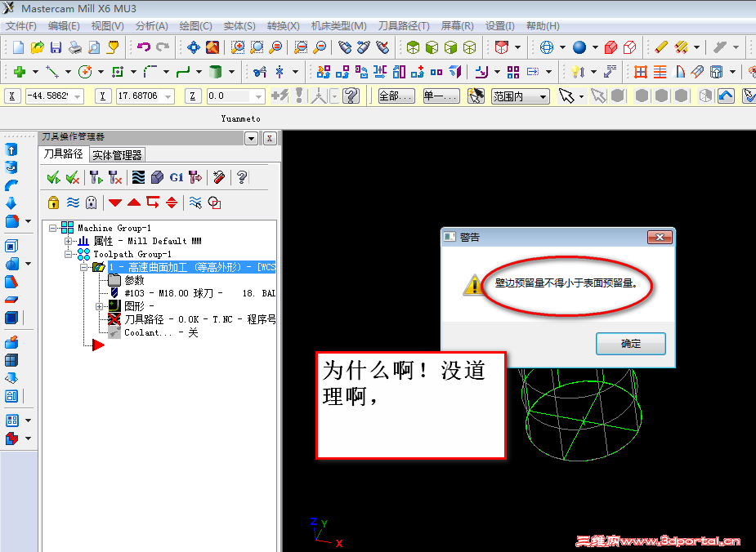The image size is (756, 552).
Task: Toggle the ghost posting icon
Action: (91, 203)
